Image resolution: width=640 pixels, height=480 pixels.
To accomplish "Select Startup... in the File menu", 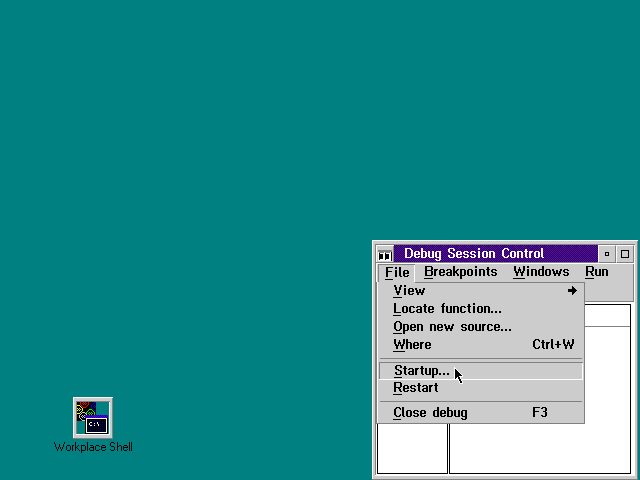I will click(481, 371).
